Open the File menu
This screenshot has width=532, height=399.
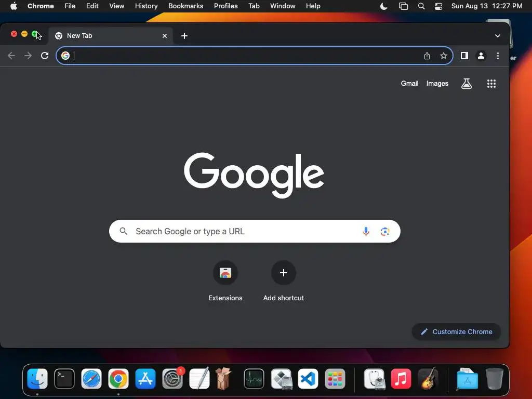tap(70, 6)
